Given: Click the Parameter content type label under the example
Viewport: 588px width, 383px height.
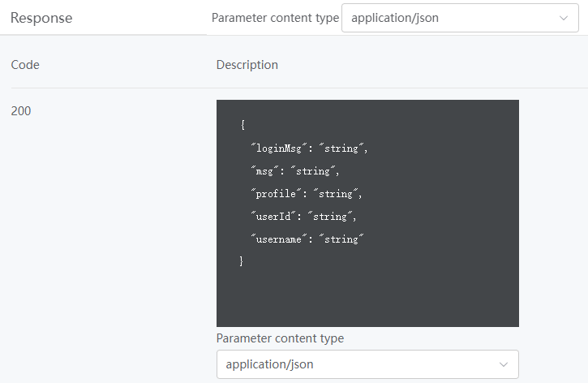Looking at the screenshot, I should pyautogui.click(x=280, y=338).
